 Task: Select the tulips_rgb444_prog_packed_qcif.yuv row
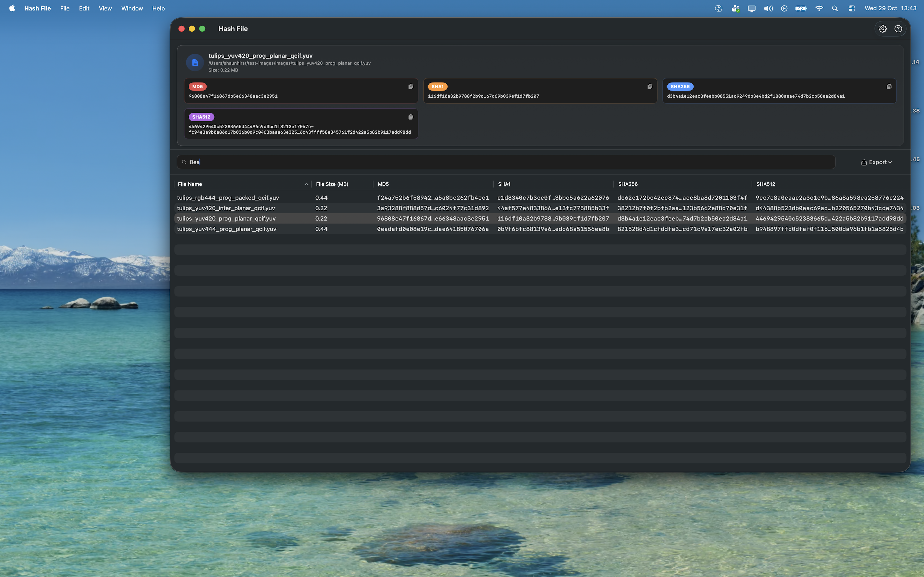coord(228,198)
